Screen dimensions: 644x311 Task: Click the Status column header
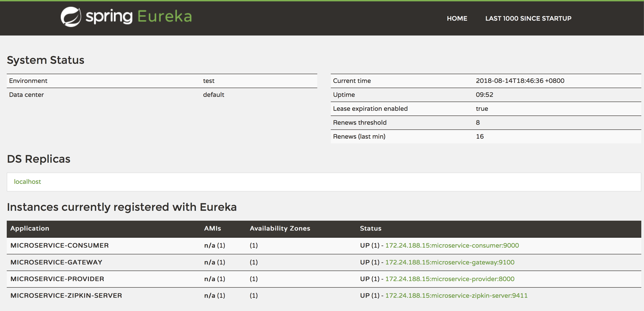[371, 228]
